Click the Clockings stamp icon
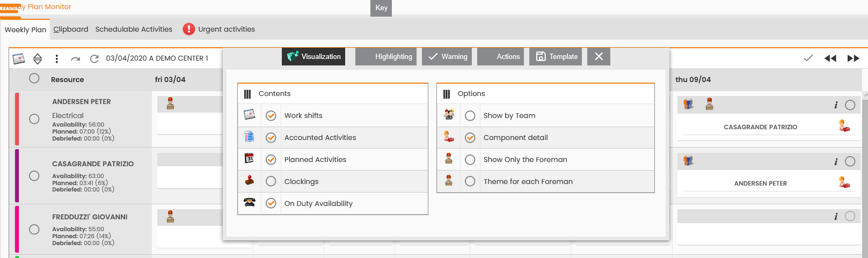The height and width of the screenshot is (258, 868). coord(250,181)
